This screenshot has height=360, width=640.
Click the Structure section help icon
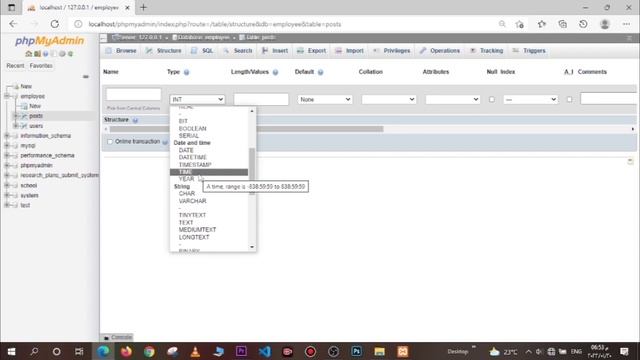pos(135,120)
